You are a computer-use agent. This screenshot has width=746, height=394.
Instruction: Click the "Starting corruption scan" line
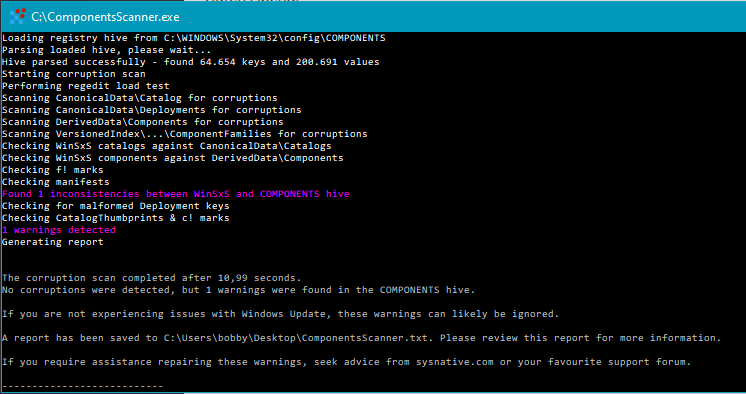(x=74, y=74)
